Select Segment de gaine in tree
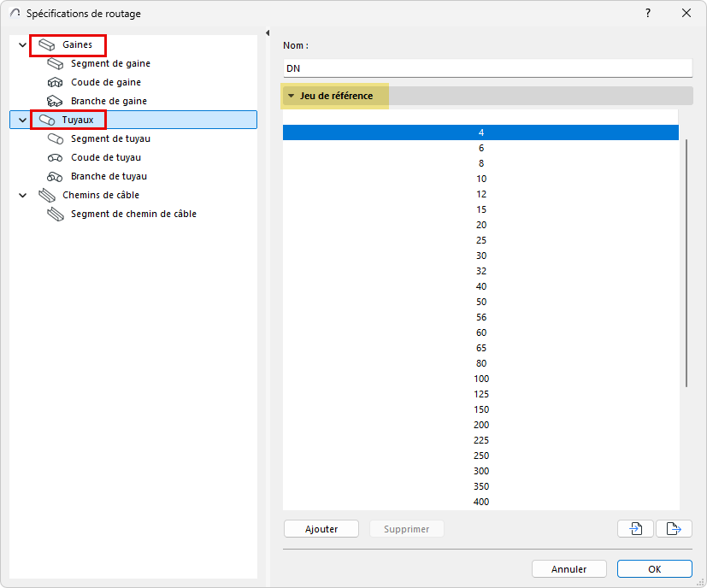 [110, 63]
